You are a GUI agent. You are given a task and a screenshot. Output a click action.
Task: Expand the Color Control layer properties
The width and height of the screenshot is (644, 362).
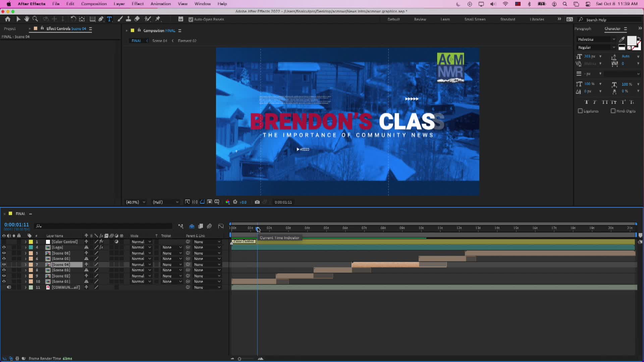click(25, 242)
